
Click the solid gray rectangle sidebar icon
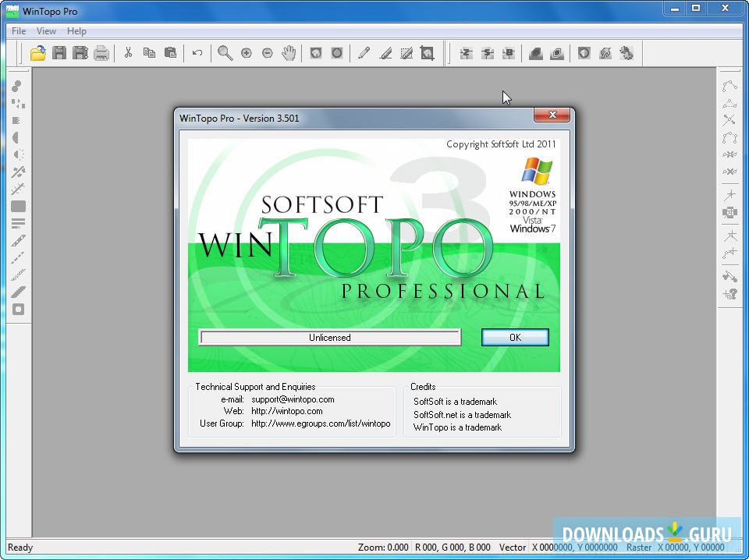(x=18, y=206)
